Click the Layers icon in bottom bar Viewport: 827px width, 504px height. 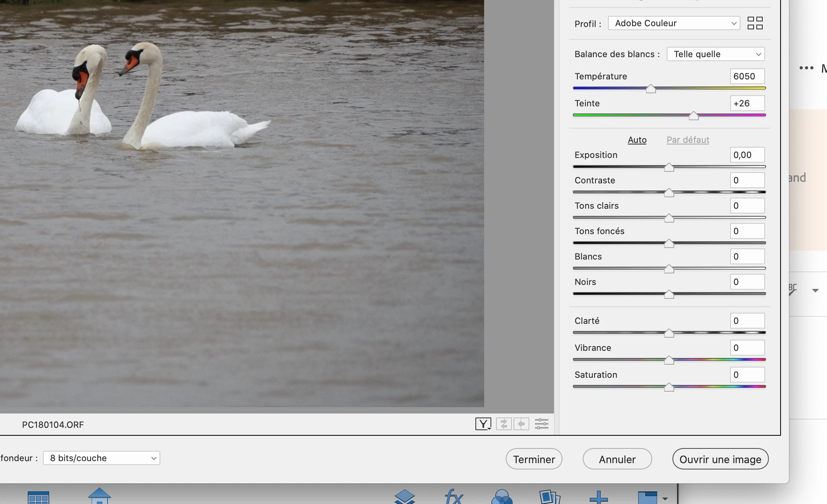point(404,496)
